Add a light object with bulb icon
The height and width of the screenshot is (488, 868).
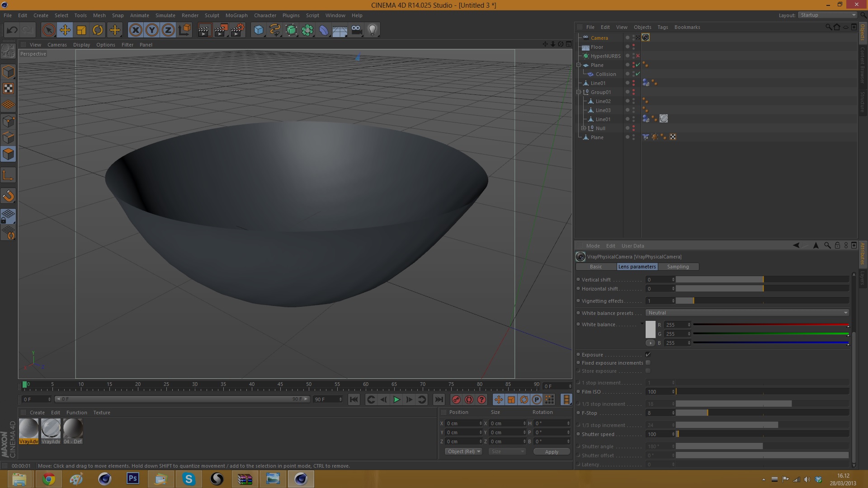(x=372, y=30)
